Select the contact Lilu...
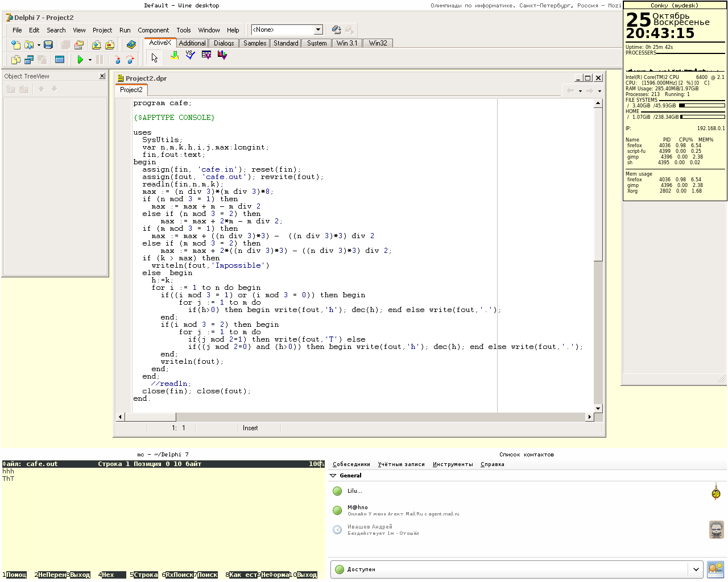The image size is (728, 582). point(527,491)
